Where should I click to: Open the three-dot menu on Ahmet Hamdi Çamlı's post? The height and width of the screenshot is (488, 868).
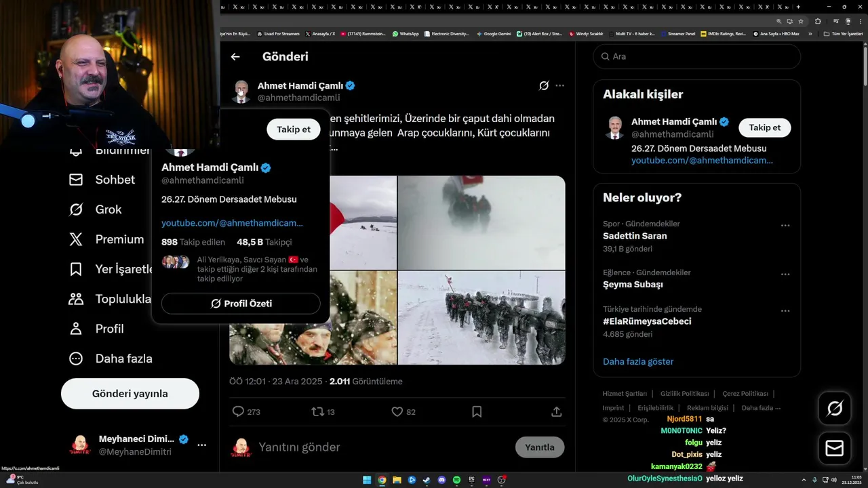(559, 85)
